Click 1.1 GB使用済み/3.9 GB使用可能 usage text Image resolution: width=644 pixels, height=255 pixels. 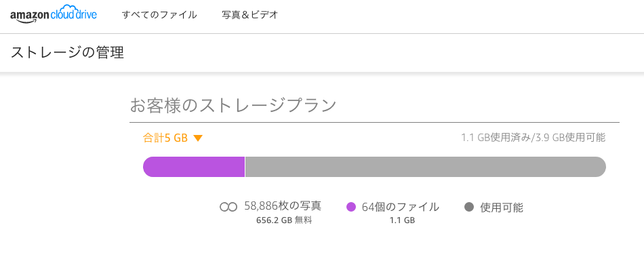tap(533, 138)
